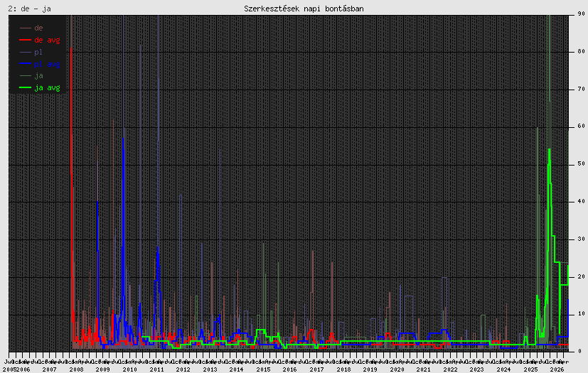The height and width of the screenshot is (373, 588).
Task: Click the '2: de – ja' header label
Action: 30,9
